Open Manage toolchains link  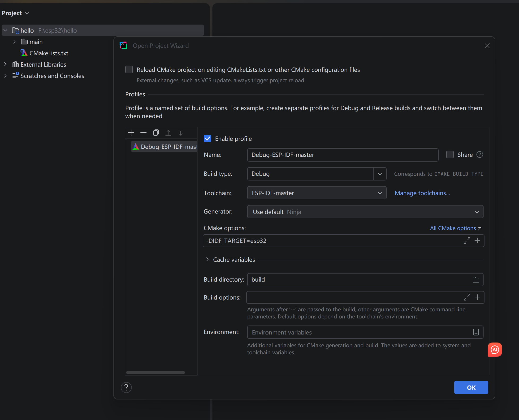click(422, 193)
